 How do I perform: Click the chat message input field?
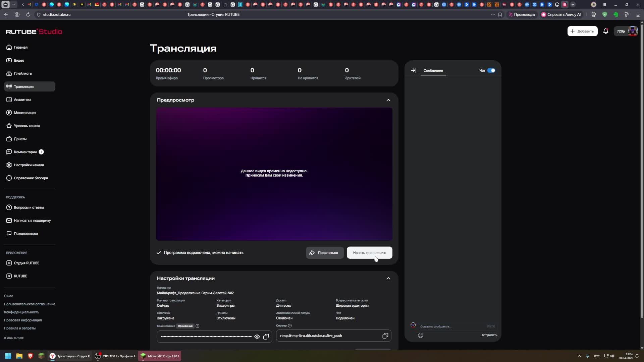(449, 326)
